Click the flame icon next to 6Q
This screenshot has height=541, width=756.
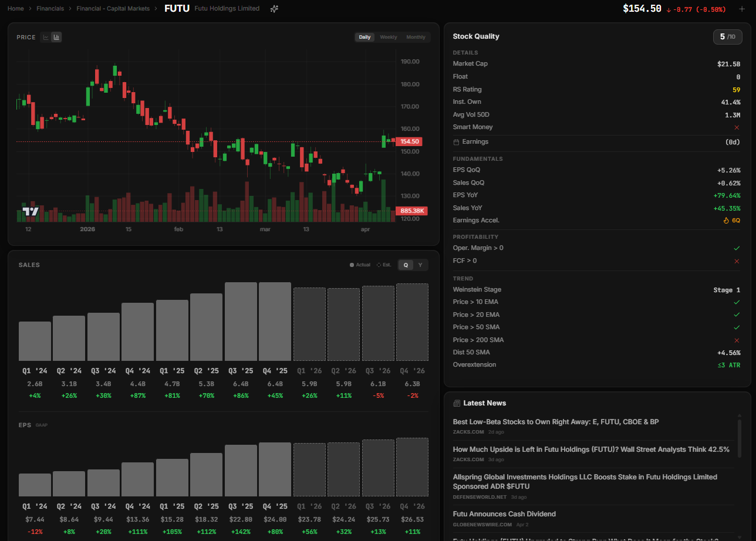pyautogui.click(x=726, y=221)
